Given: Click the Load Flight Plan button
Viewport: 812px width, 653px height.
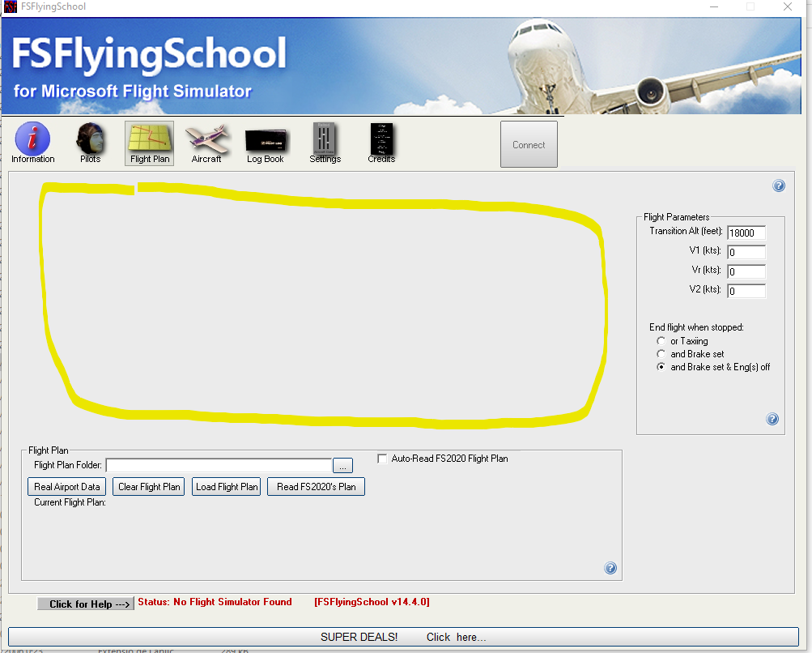Looking at the screenshot, I should coord(227,487).
